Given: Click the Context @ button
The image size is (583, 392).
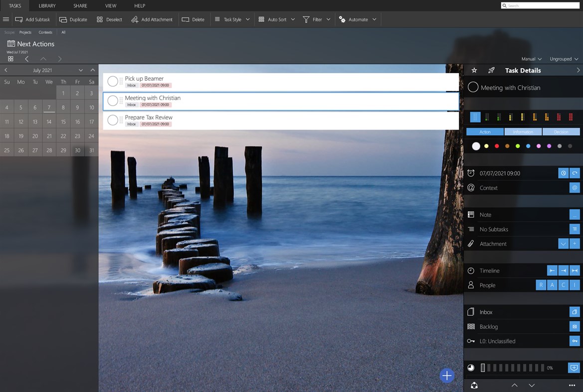Looking at the screenshot, I should click(575, 188).
